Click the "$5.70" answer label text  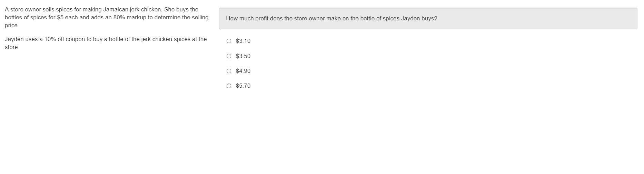click(x=243, y=86)
